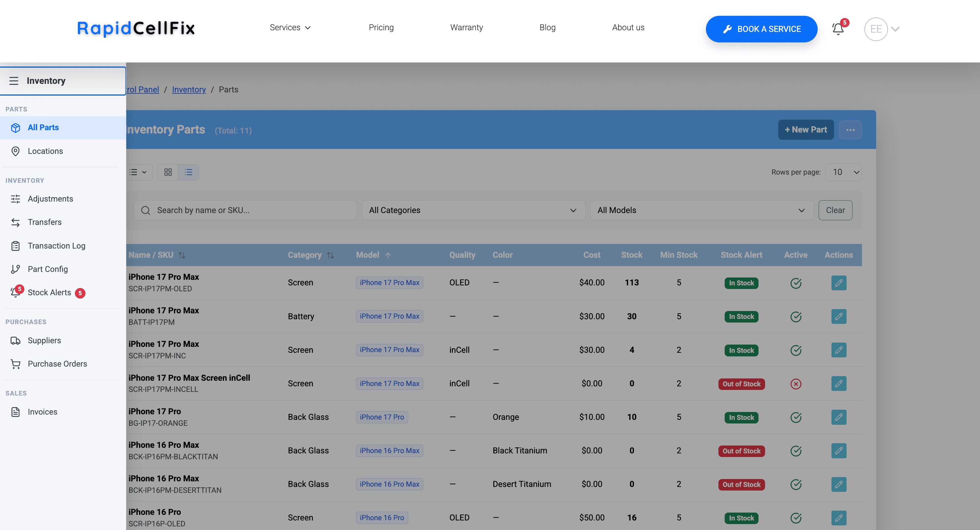Edit the BCK-IP16PM-BLACKTITAN part
The width and height of the screenshot is (980, 530).
tap(838, 451)
